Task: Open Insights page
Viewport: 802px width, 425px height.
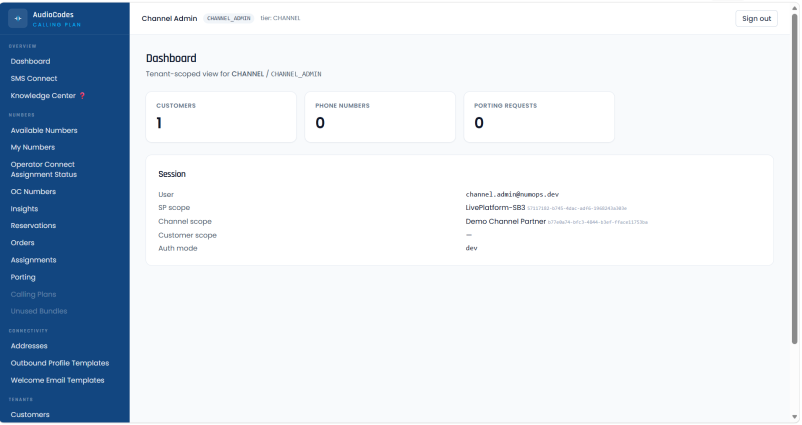Action: 24,209
